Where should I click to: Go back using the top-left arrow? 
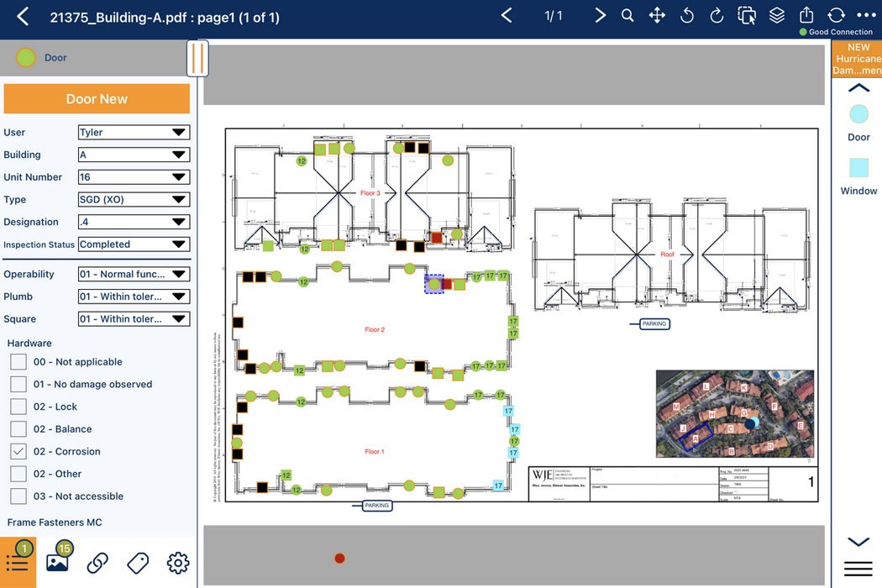tap(23, 17)
